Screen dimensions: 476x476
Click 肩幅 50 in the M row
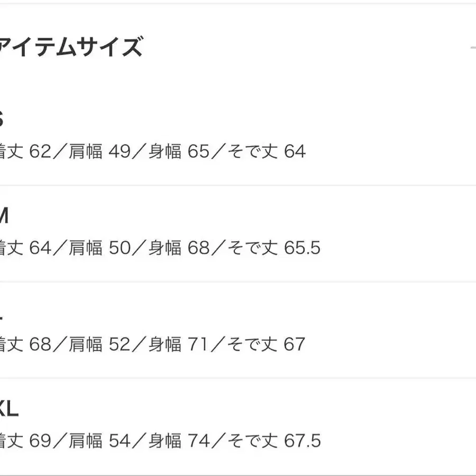(100, 248)
